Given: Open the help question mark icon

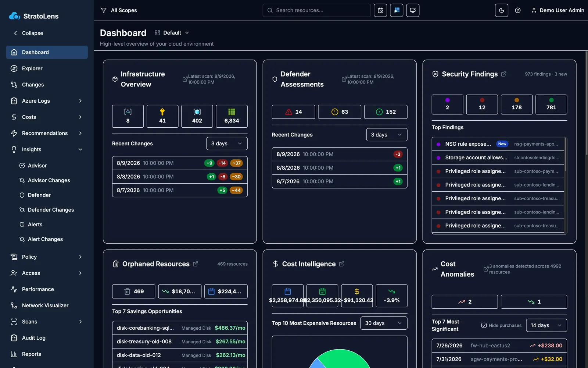Looking at the screenshot, I should pos(517,10).
